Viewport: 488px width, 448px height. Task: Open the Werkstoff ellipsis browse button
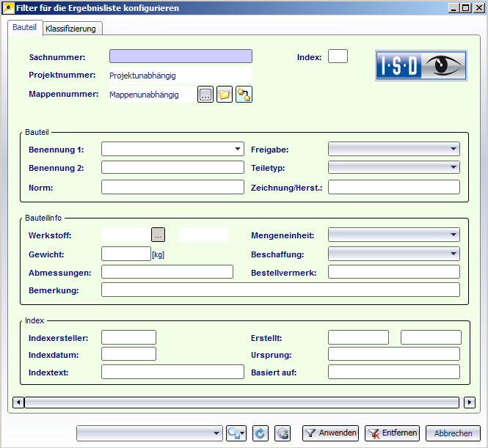click(159, 235)
